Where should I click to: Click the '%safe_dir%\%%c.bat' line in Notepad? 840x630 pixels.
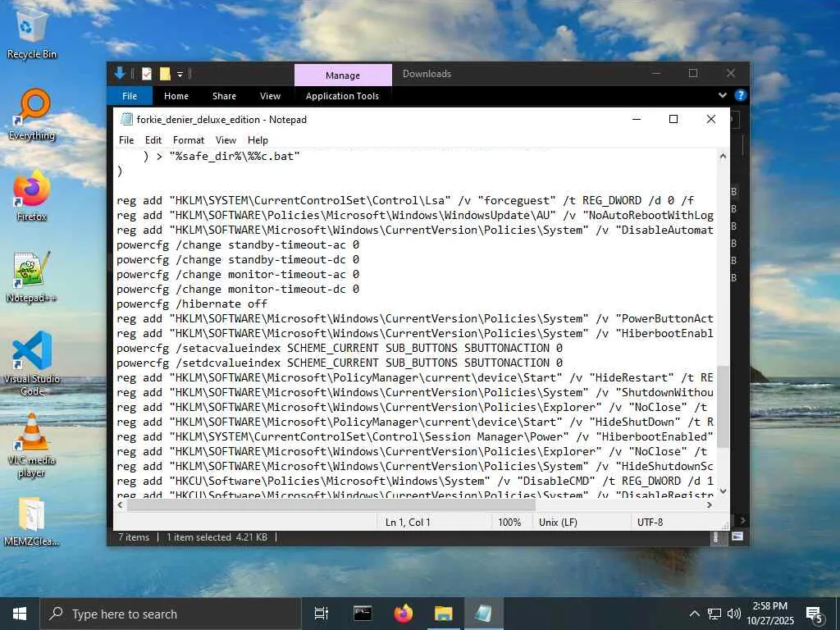221,157
